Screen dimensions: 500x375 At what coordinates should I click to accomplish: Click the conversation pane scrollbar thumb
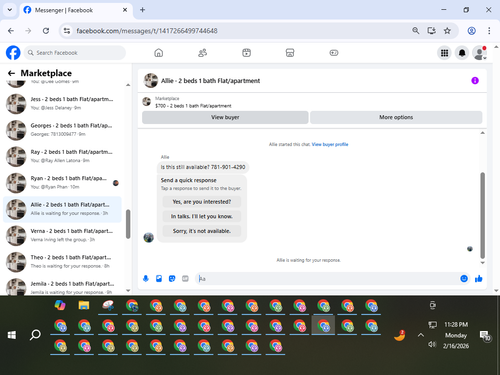tap(482, 215)
